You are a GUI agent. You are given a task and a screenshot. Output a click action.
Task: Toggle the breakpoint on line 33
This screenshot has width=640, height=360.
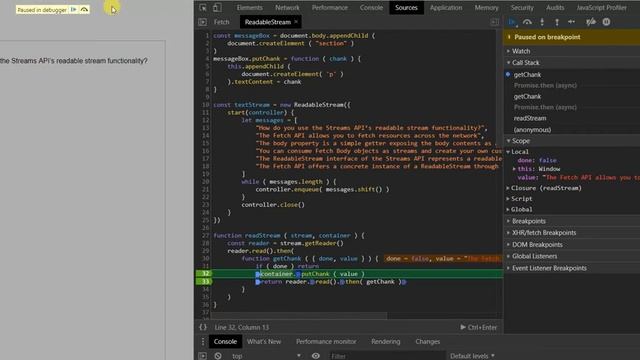(204, 282)
